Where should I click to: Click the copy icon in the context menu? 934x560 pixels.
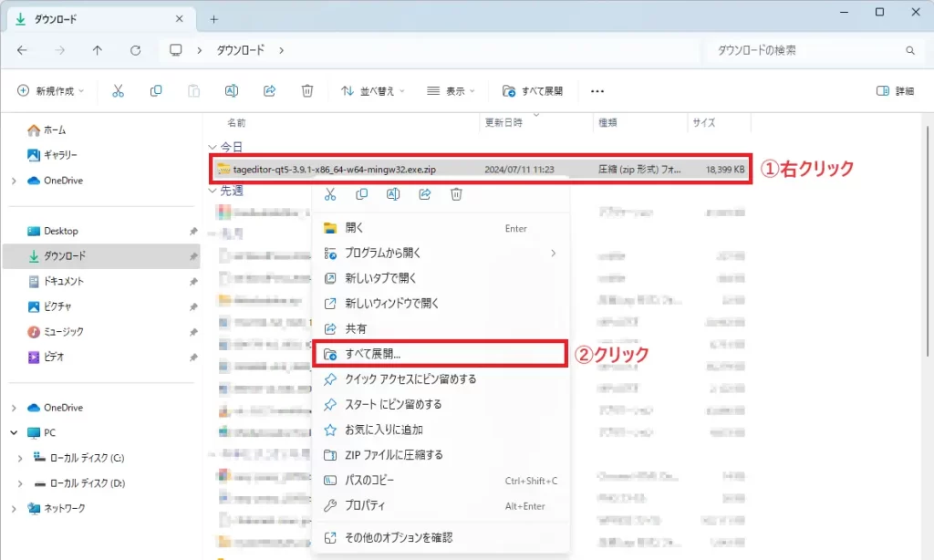pyautogui.click(x=362, y=194)
